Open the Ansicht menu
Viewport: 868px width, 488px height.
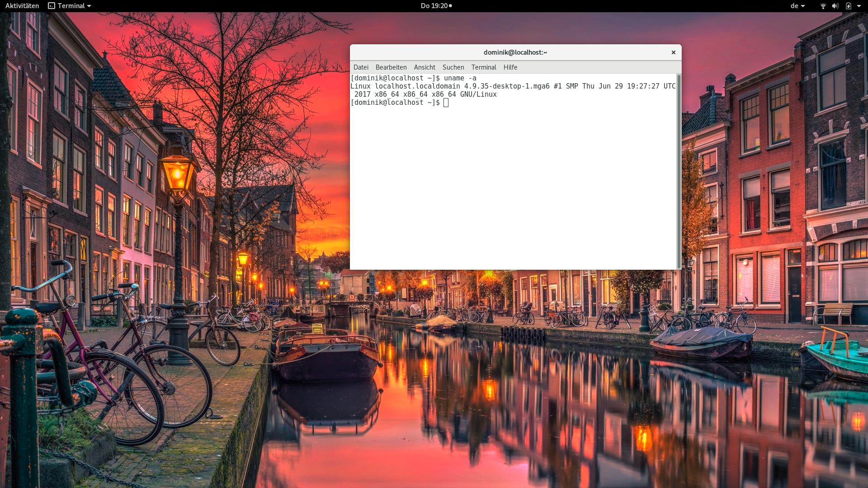coord(425,67)
